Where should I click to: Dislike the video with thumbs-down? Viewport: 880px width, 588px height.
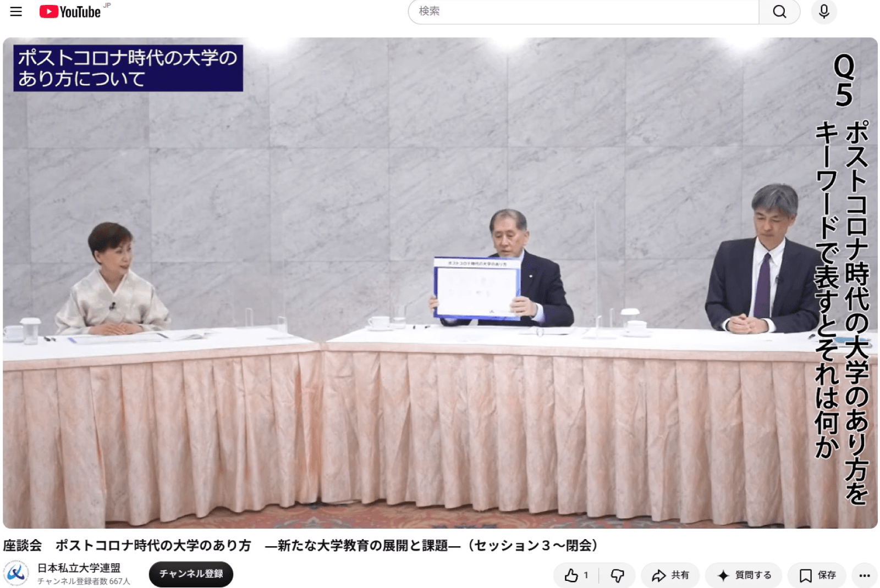[x=617, y=575]
